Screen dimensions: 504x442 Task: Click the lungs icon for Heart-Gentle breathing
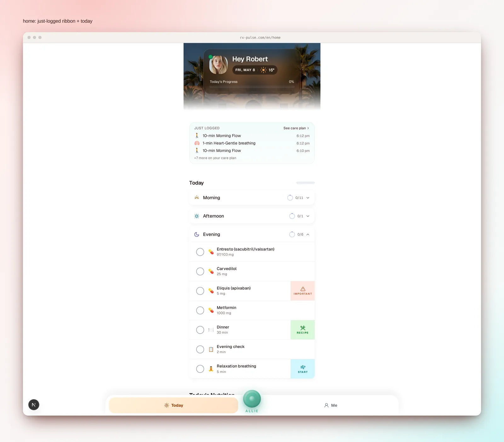pyautogui.click(x=197, y=143)
